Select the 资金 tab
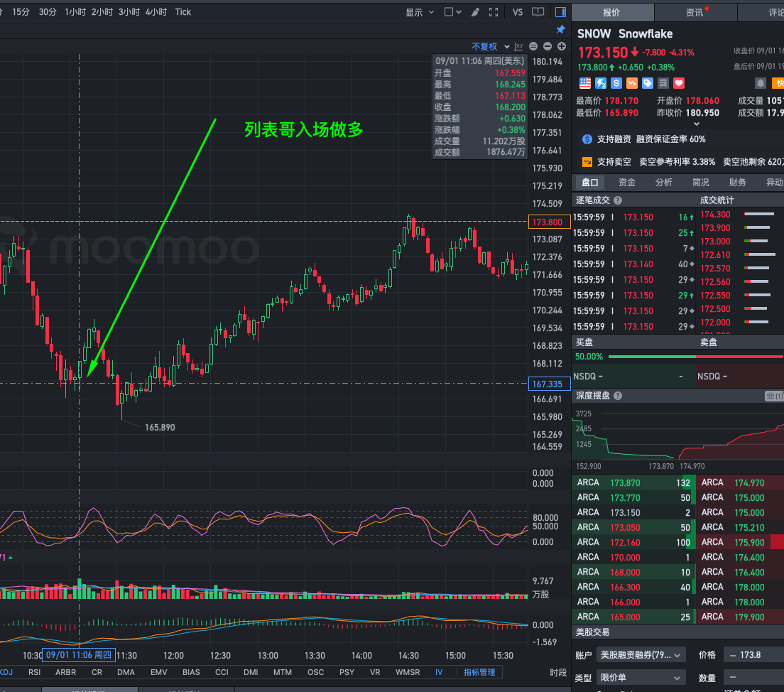The width and height of the screenshot is (784, 692). point(627,183)
